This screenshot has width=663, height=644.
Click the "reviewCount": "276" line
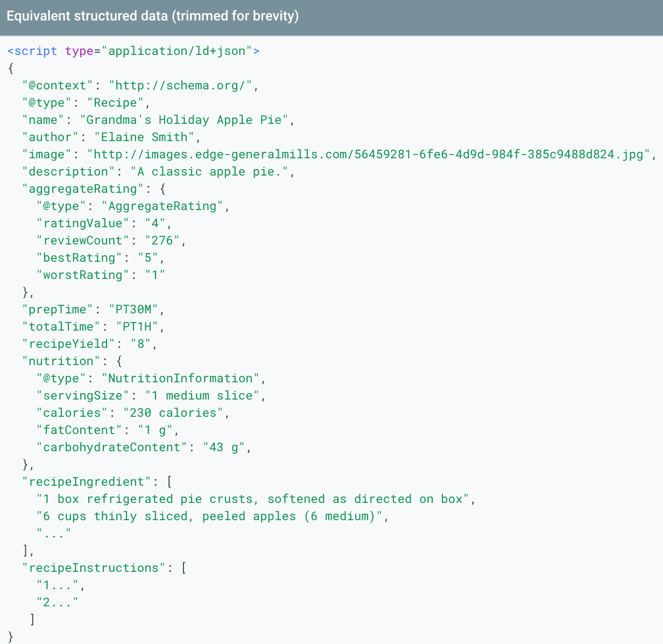pos(111,241)
